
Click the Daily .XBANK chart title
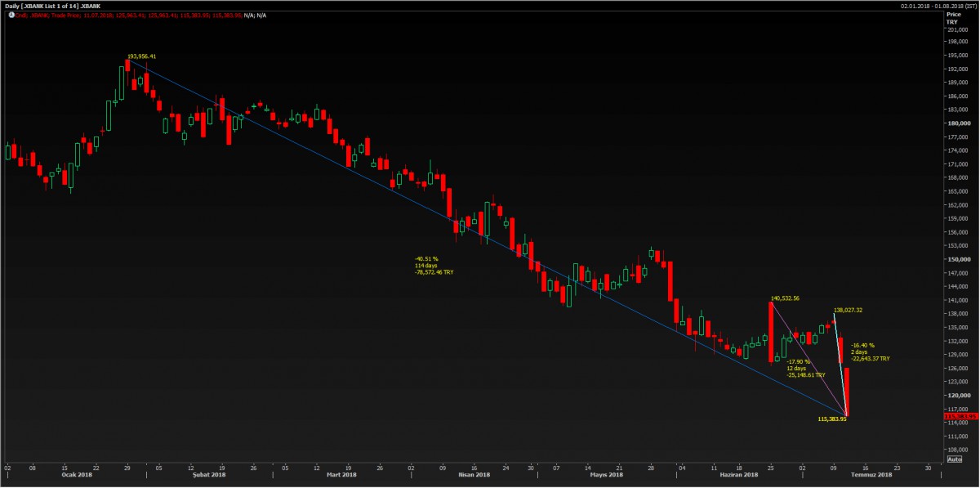point(53,5)
